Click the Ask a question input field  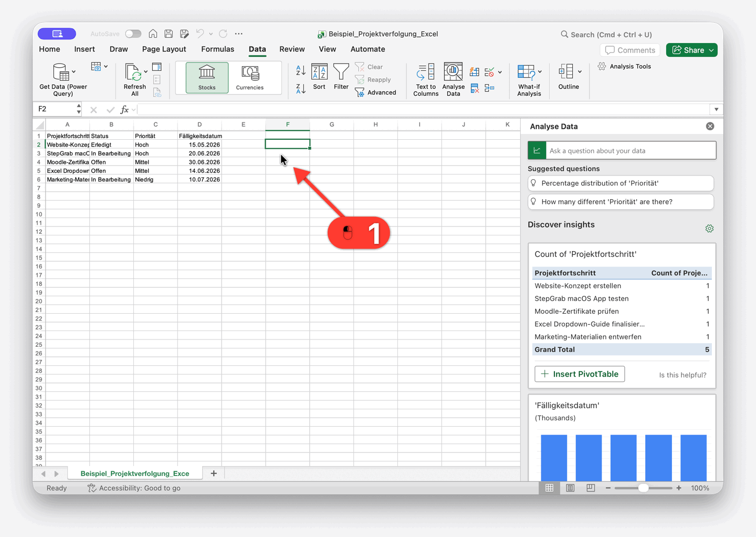tap(631, 151)
